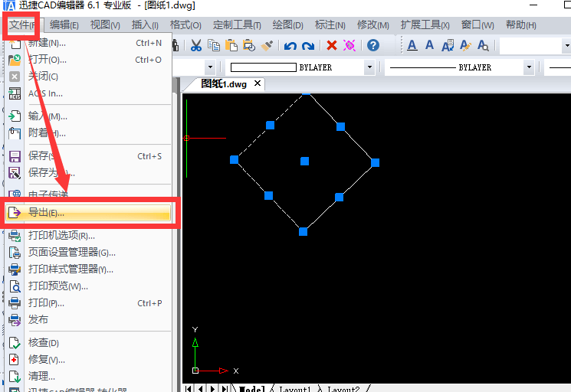Click the first-tab navigation arrow

click(189, 389)
